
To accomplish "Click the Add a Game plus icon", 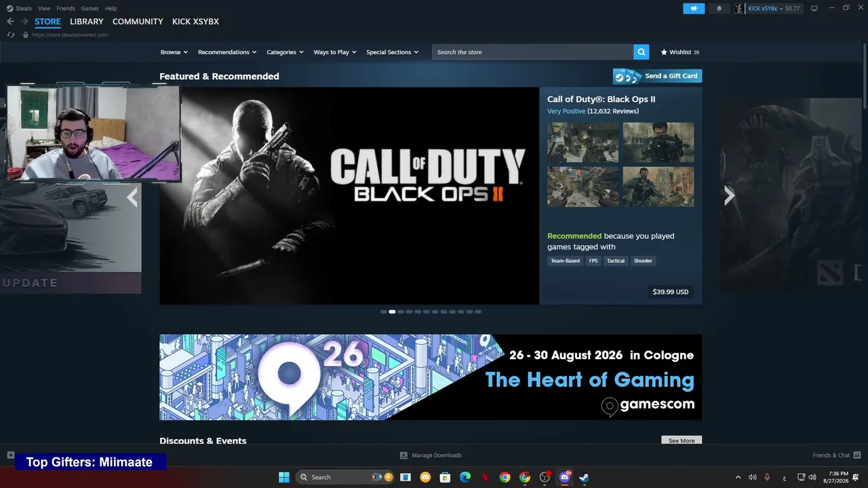I will pos(10,455).
